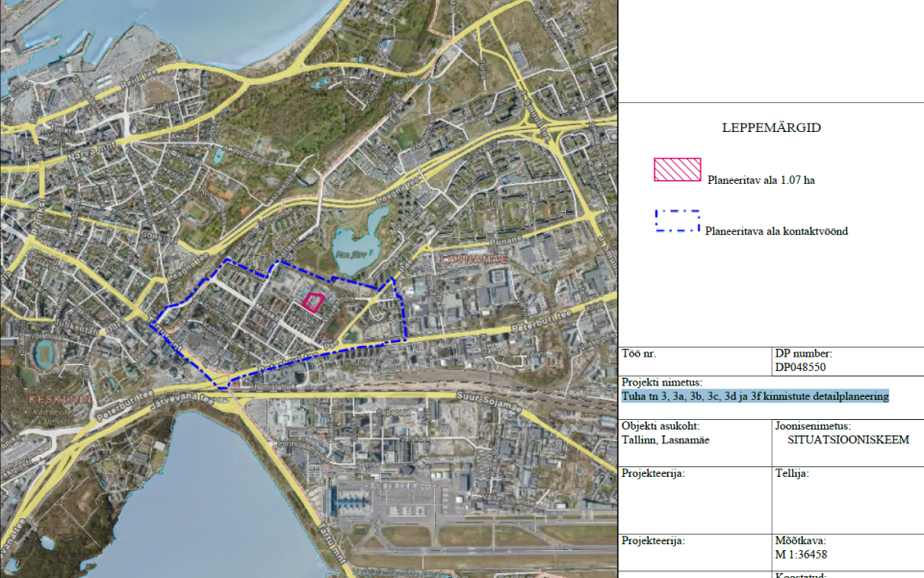The height and width of the screenshot is (578, 924).
Task: Click the DP048550 number field
Action: click(x=800, y=367)
